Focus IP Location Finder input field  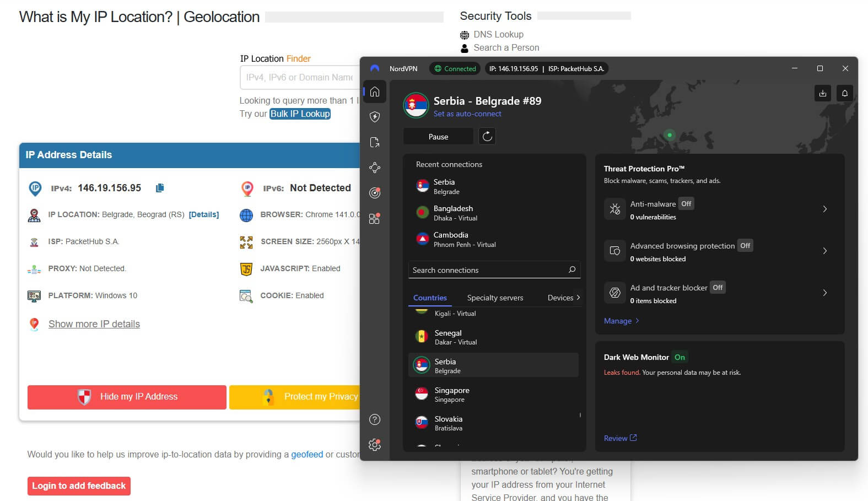pos(300,77)
